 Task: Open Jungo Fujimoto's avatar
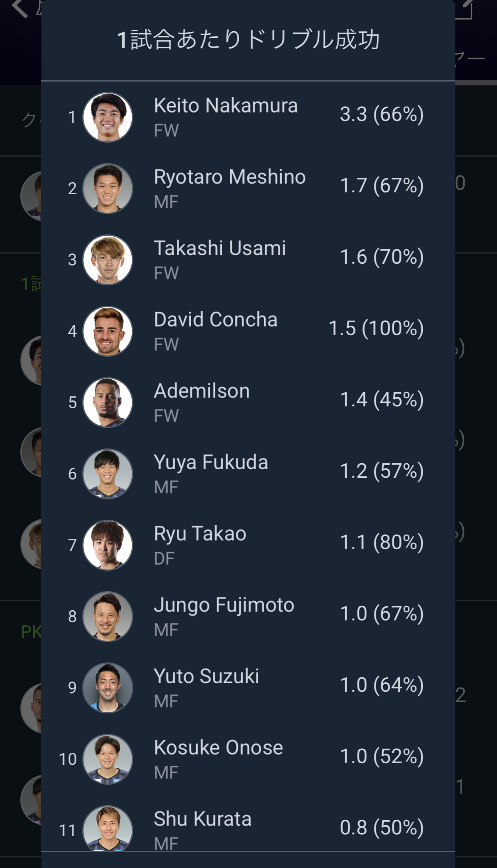[x=107, y=617]
